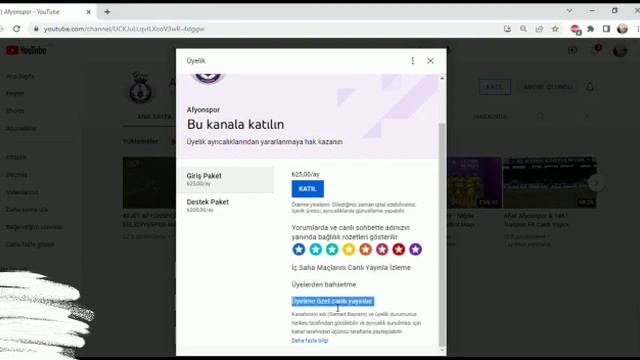Click the share page icon in address bar
640x360 pixels.
click(x=539, y=29)
